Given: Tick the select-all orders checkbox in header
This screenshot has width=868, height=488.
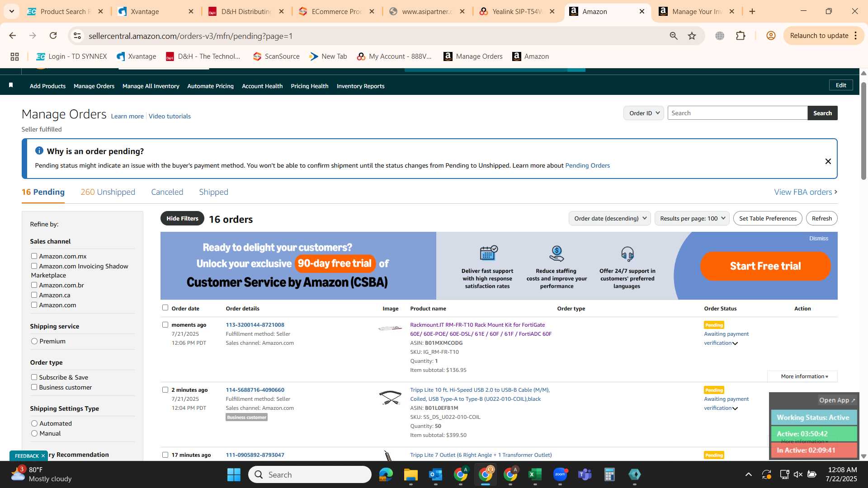Looking at the screenshot, I should 165,308.
